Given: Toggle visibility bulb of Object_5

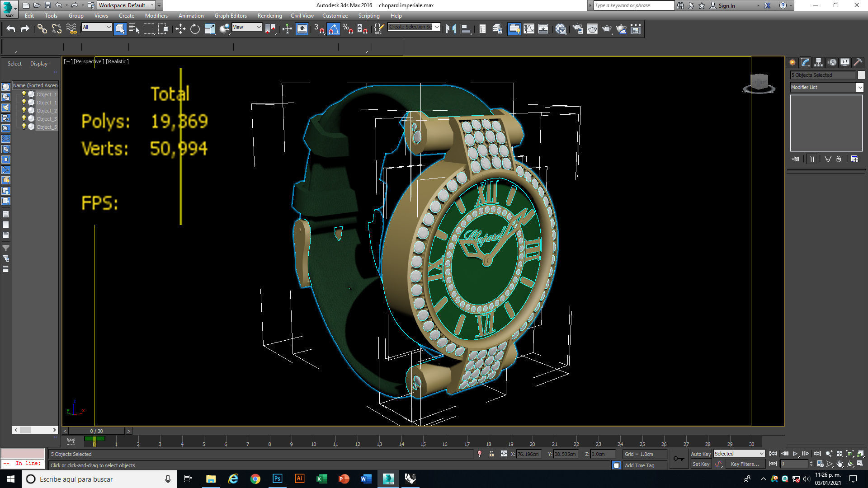Looking at the screenshot, I should [24, 127].
